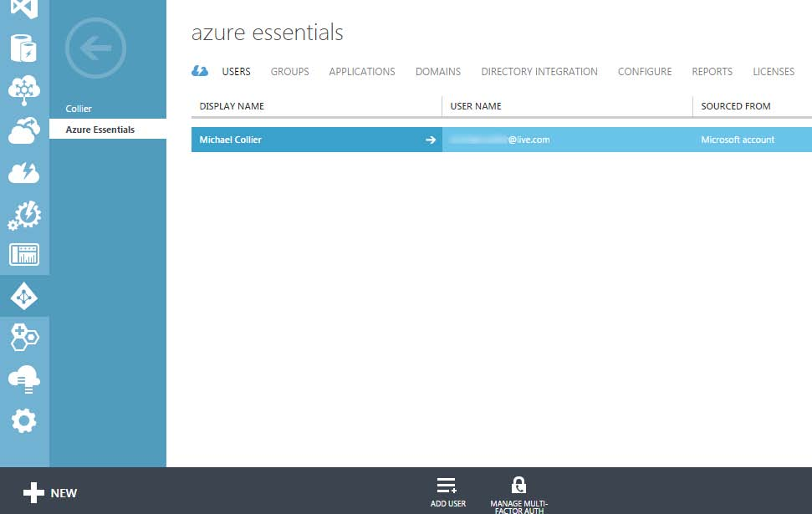812x514 pixels.
Task: Open Visual Studio Online in the sidebar
Action: coord(24,10)
